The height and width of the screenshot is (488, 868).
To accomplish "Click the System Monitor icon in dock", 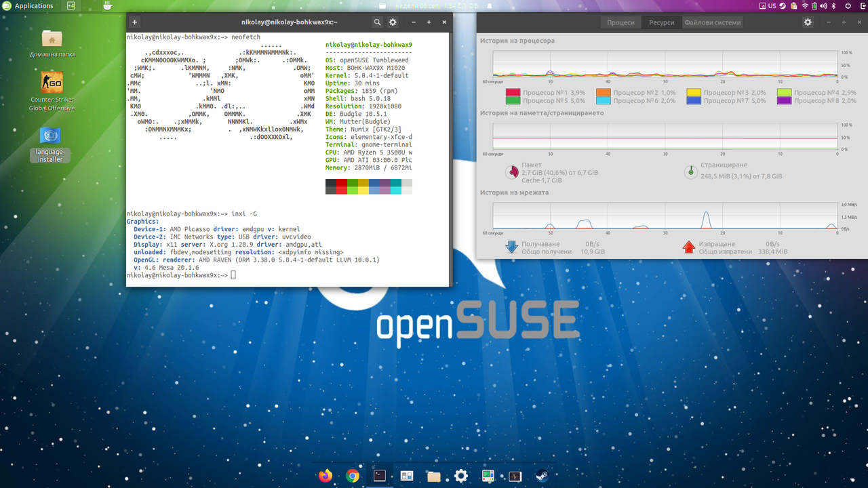I will 515,476.
